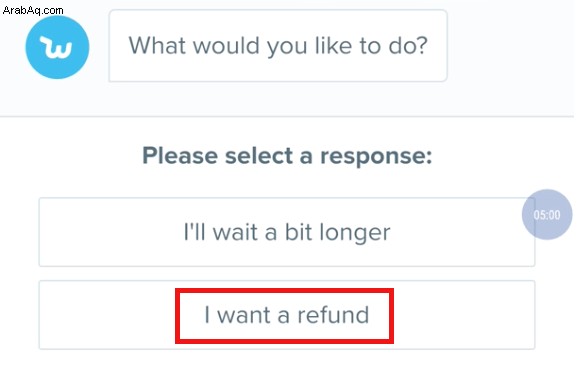Click the blank left area of the refund option

pos(107,315)
